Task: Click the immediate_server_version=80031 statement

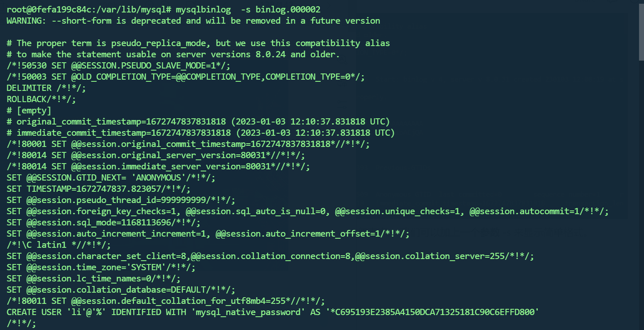Action: (x=158, y=166)
